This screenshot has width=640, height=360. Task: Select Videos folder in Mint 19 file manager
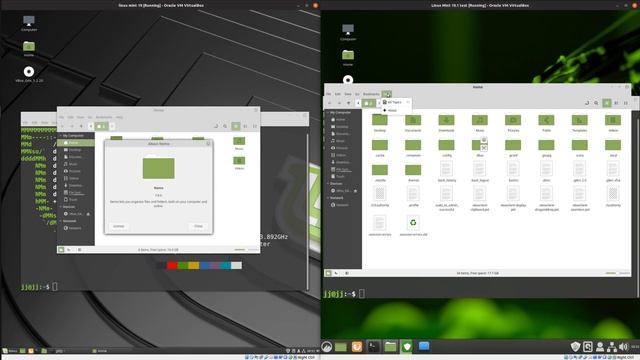[239, 163]
